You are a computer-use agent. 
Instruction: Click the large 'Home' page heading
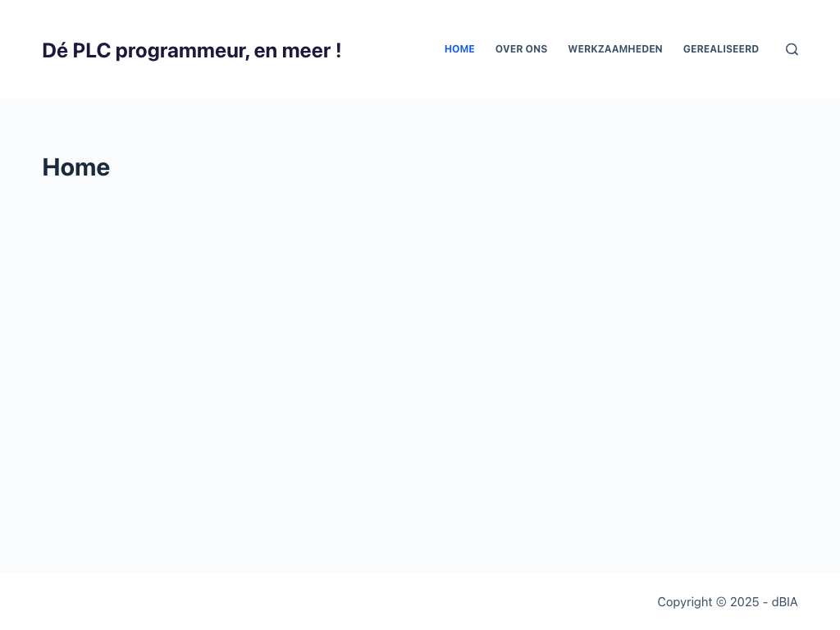tap(76, 167)
